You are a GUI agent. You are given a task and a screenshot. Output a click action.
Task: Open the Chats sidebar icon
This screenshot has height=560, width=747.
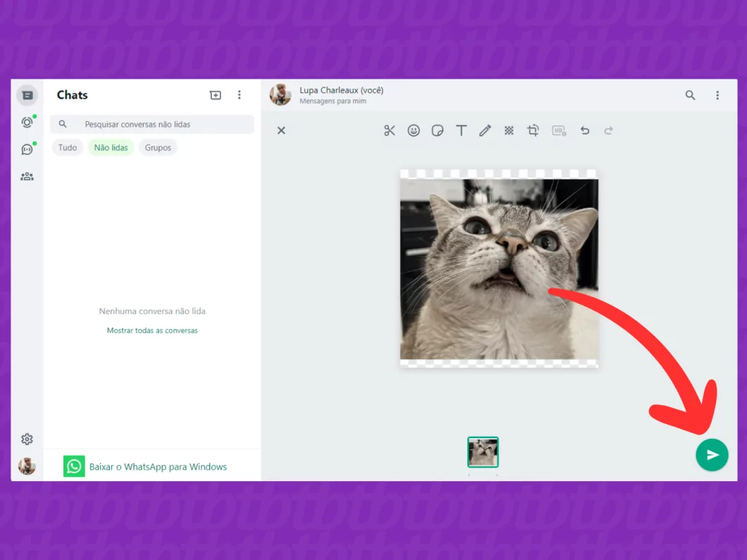[x=27, y=95]
